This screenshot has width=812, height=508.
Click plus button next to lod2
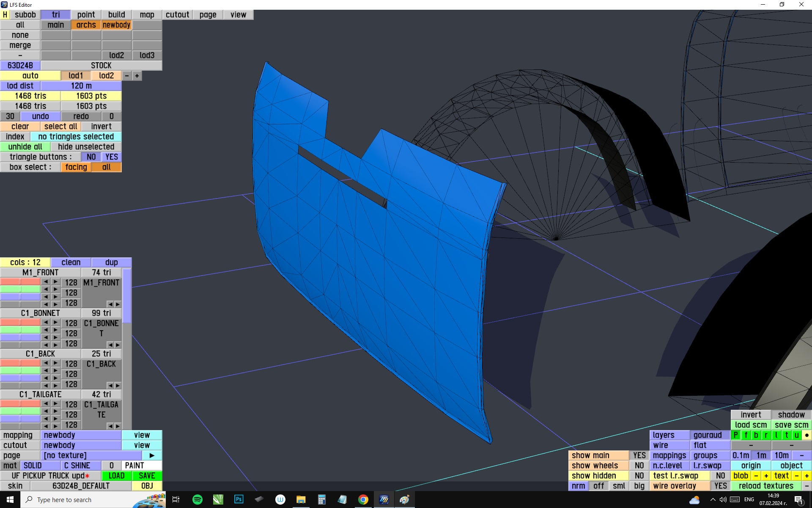coord(137,76)
